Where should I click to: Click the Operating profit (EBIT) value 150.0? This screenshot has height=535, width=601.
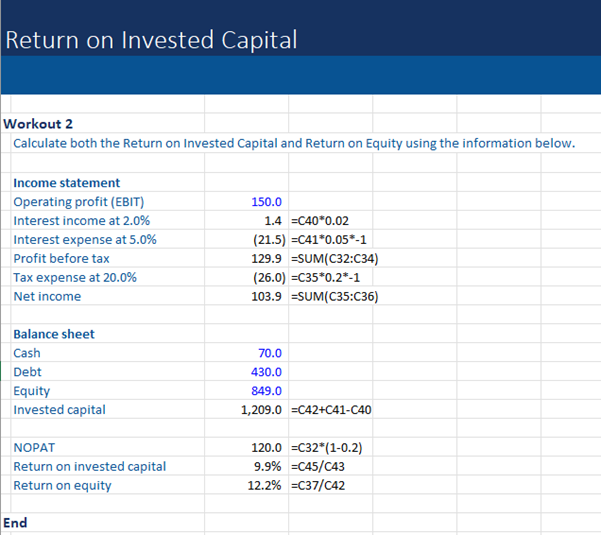tap(266, 202)
